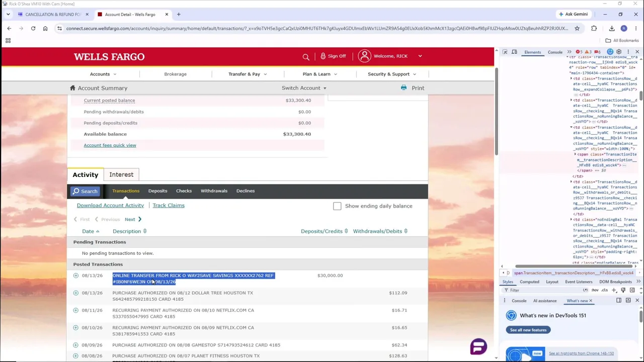Image resolution: width=644 pixels, height=362 pixels.
Task: Go to Next page of transactions
Action: [133, 219]
